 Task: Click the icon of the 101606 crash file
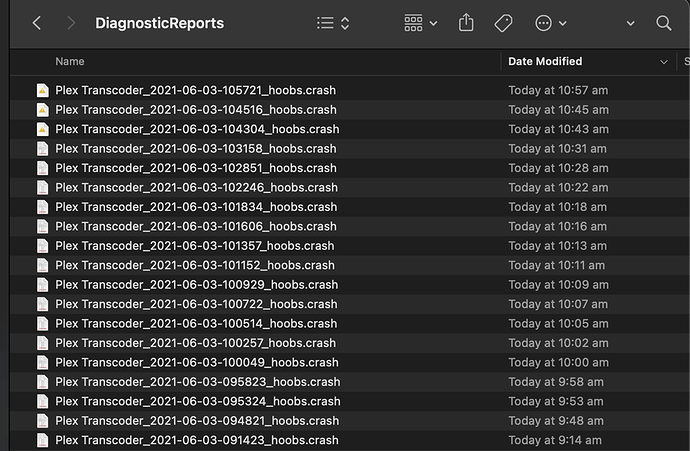(42, 226)
